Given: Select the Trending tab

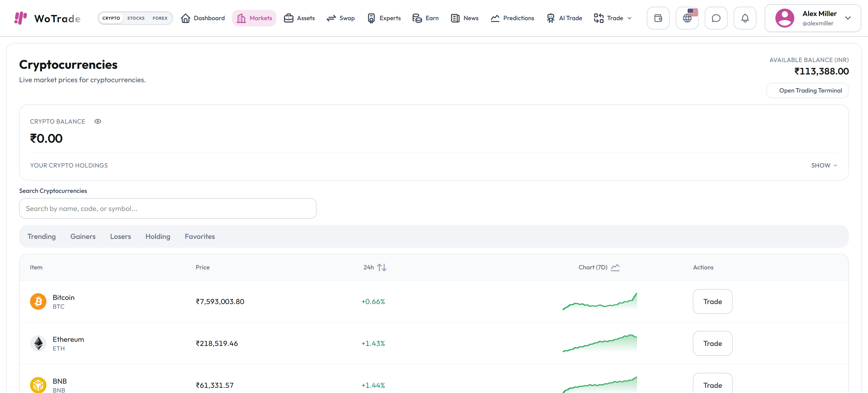Looking at the screenshot, I should [x=41, y=237].
